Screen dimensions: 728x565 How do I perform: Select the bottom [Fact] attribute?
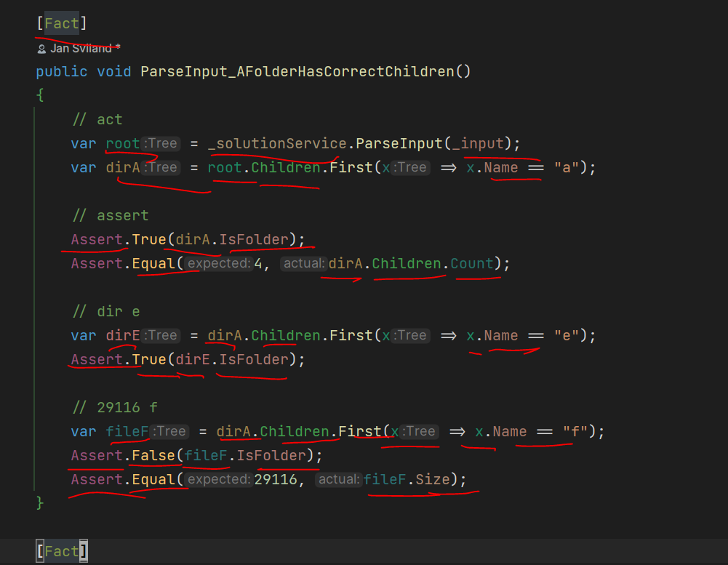click(62, 550)
